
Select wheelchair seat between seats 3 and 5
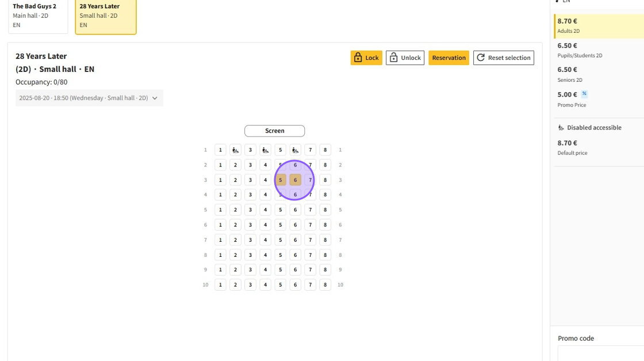tap(265, 150)
